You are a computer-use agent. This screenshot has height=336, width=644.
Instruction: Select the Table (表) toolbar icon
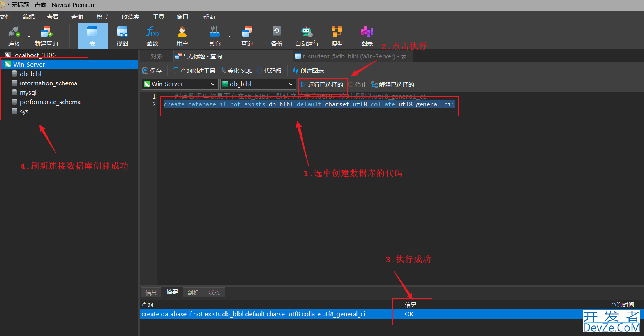(92, 32)
